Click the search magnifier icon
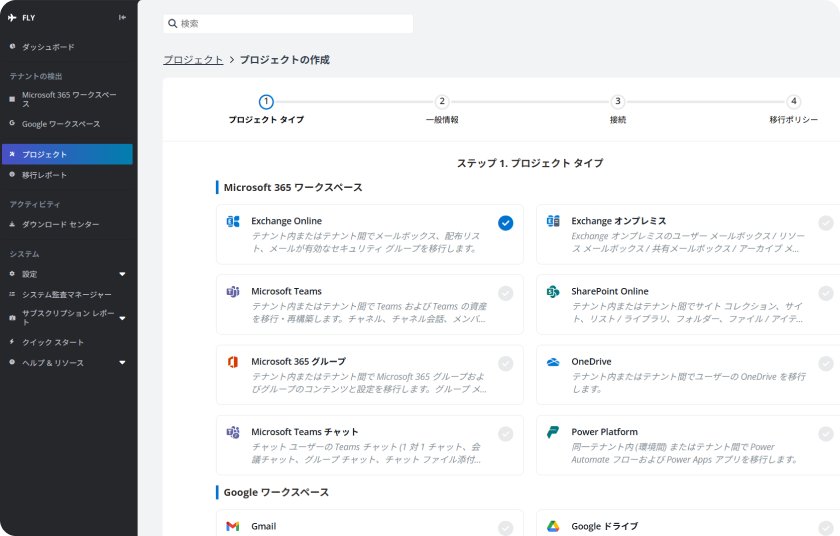 (x=172, y=24)
